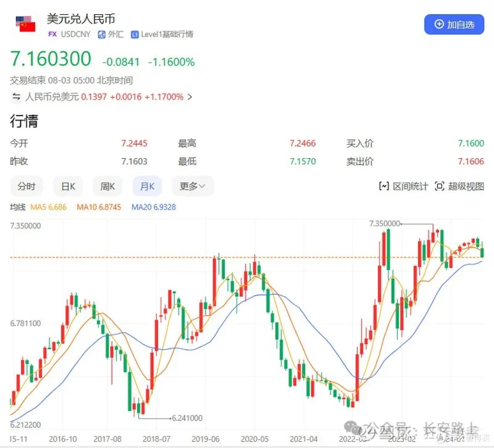Click the 6.241000 low marker on chart
This screenshot has width=494, height=448.
(187, 418)
